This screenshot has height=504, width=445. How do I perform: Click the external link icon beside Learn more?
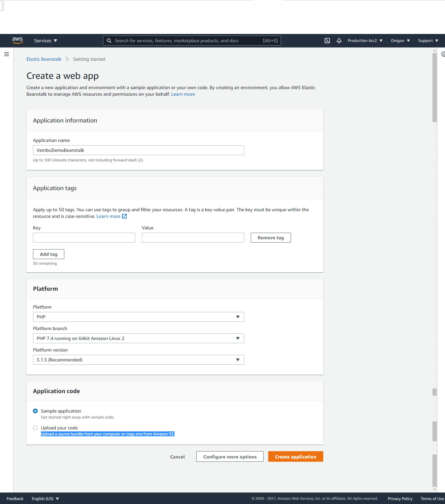[x=124, y=216]
